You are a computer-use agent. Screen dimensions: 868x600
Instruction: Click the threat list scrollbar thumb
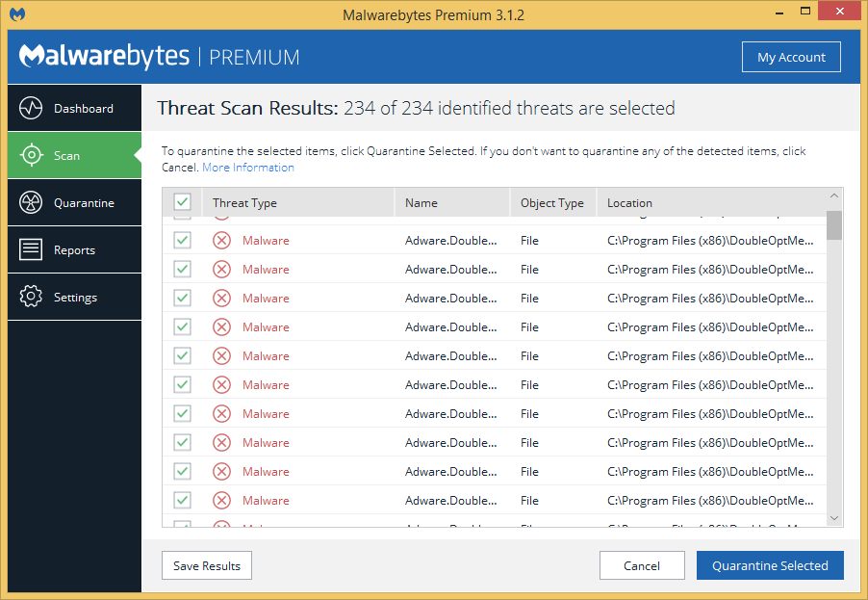click(x=834, y=225)
